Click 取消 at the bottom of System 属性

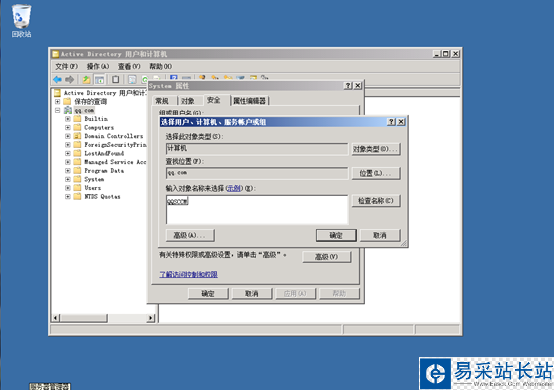[252, 294]
